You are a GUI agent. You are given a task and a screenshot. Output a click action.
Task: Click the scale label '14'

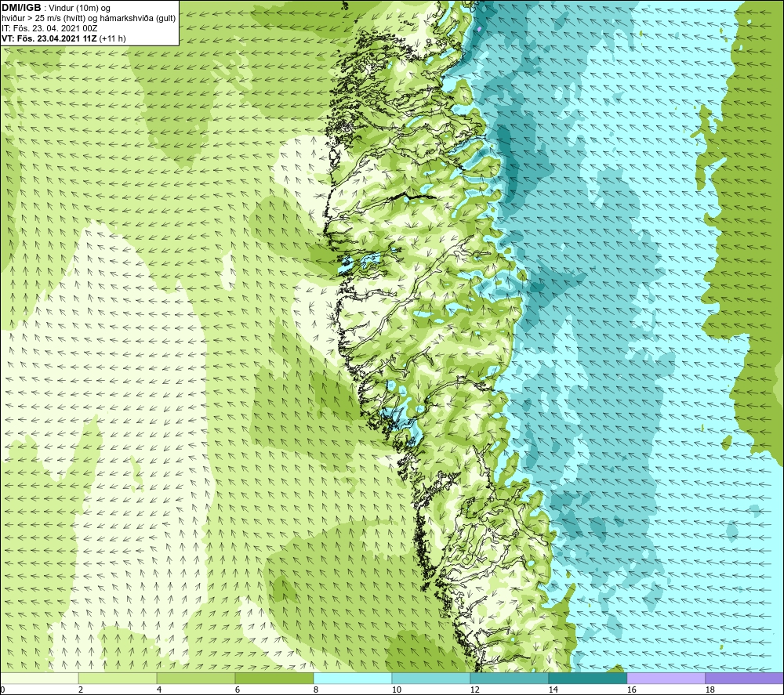pyautogui.click(x=553, y=690)
